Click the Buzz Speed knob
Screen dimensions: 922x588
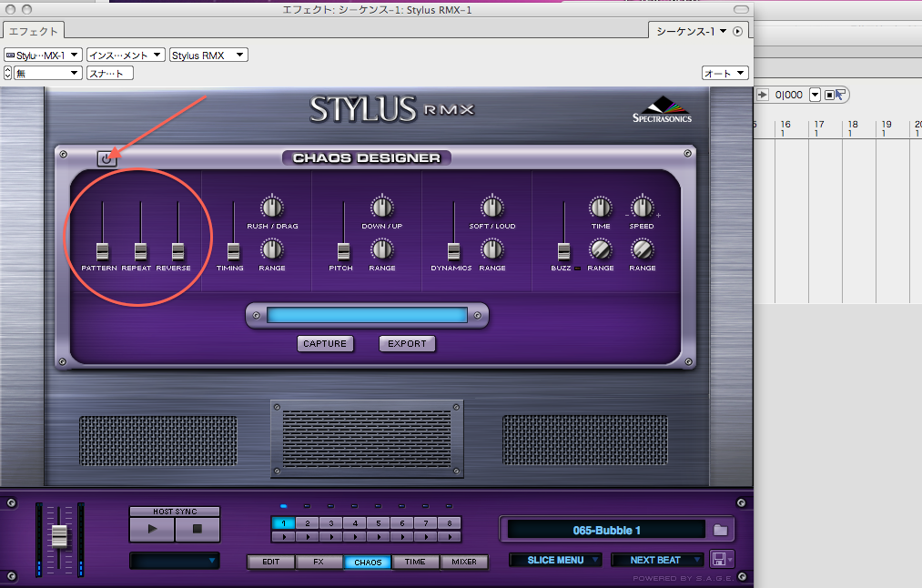coord(642,207)
